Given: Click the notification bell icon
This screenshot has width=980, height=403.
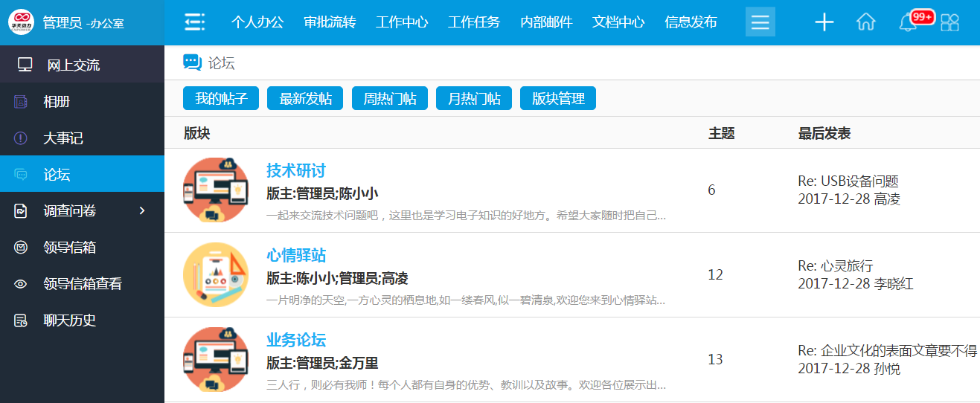Looking at the screenshot, I should [x=907, y=23].
